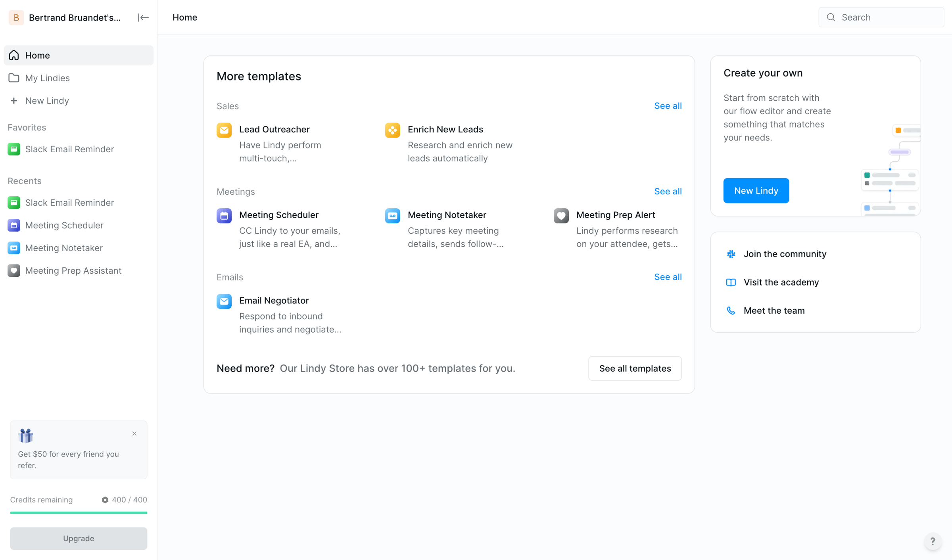Click the Upgrade button

79,539
